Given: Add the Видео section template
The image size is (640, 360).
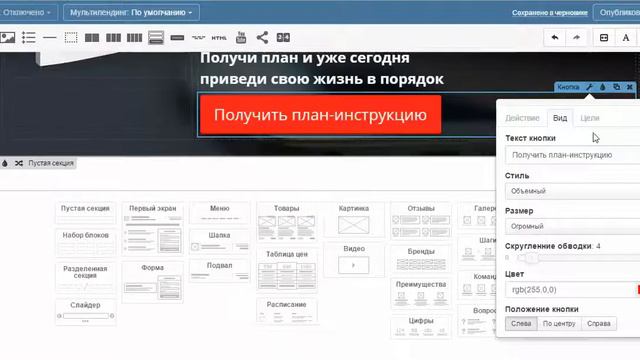Looking at the screenshot, I should pyautogui.click(x=353, y=260).
